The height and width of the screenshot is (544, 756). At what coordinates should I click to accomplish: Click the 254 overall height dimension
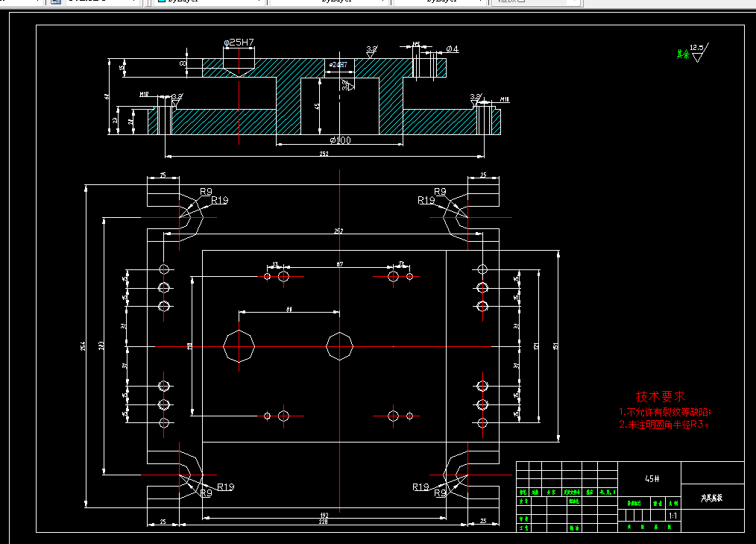pyautogui.click(x=83, y=346)
